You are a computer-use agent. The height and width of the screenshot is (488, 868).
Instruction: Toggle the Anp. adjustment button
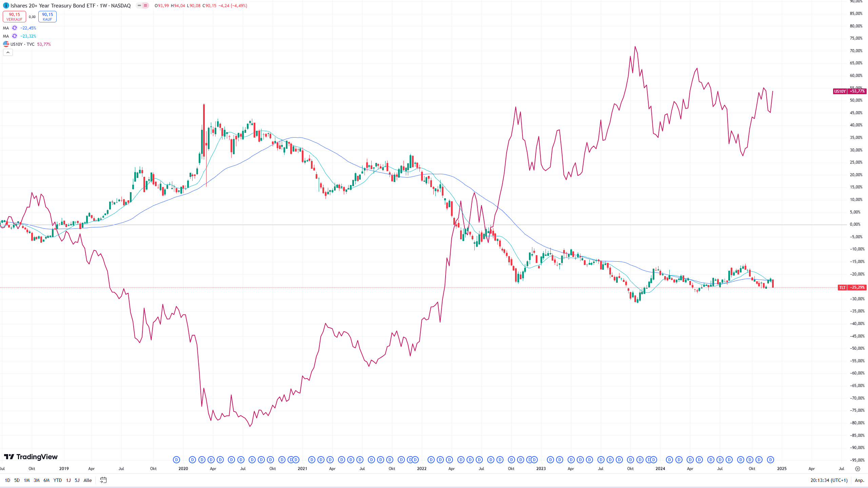coord(860,480)
